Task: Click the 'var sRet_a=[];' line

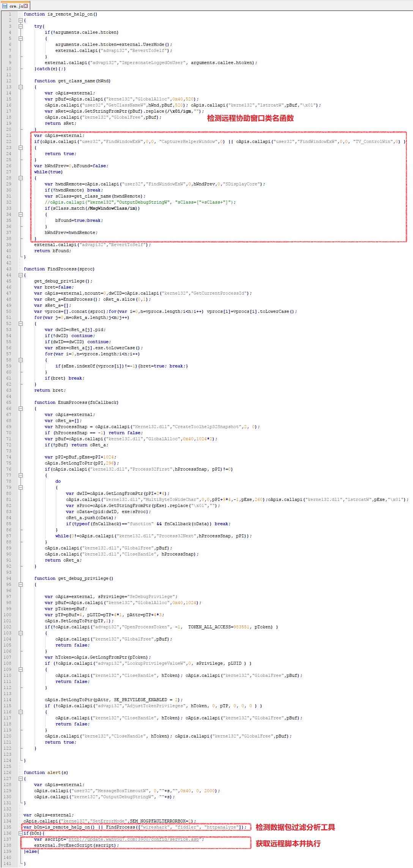Action: (52, 305)
